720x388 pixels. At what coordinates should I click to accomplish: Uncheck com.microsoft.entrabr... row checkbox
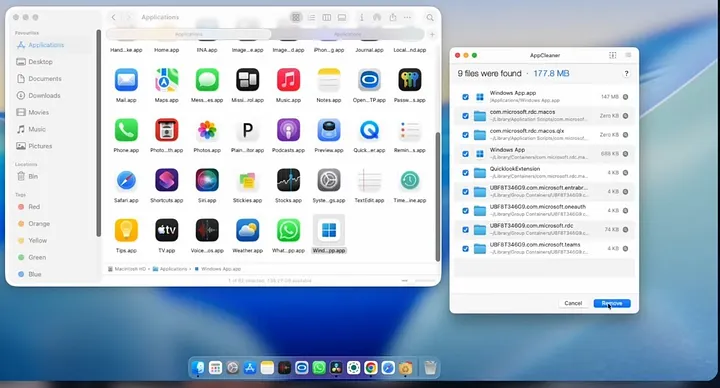[465, 191]
